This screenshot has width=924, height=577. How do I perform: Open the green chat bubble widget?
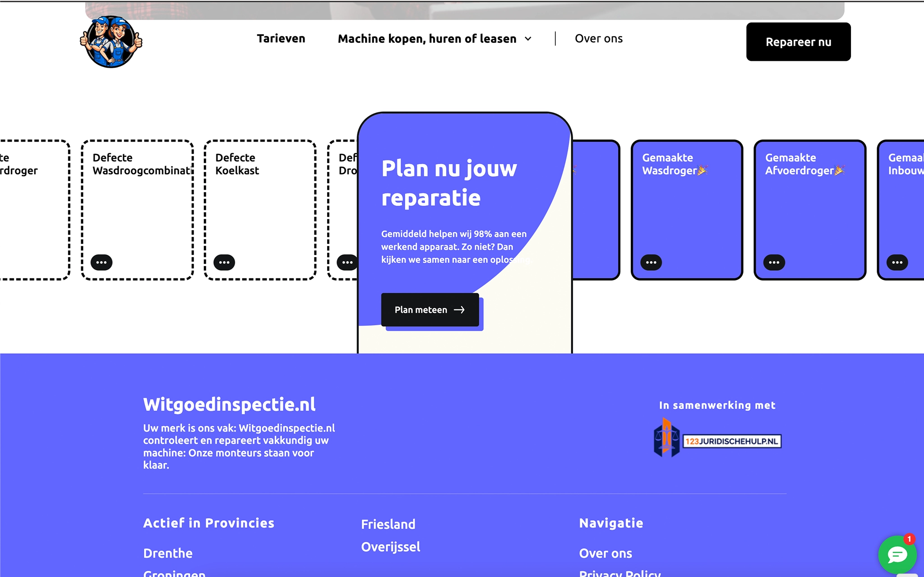[x=897, y=554]
